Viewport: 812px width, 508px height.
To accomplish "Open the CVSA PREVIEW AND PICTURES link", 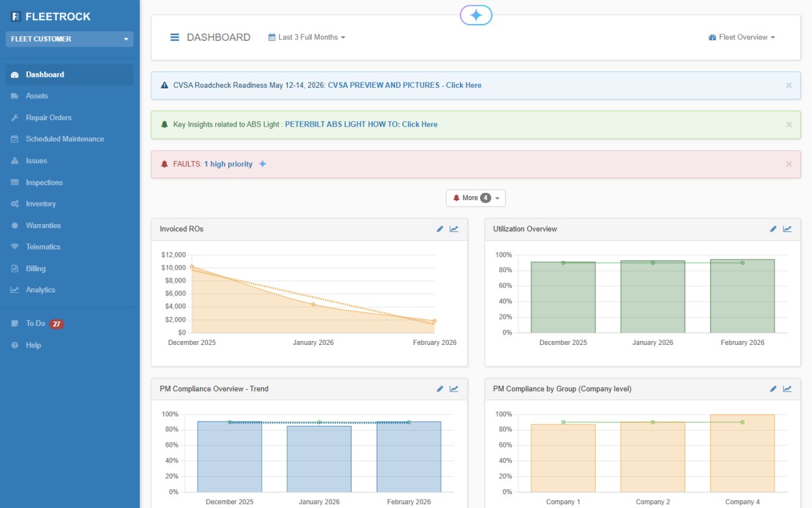I will coord(404,85).
